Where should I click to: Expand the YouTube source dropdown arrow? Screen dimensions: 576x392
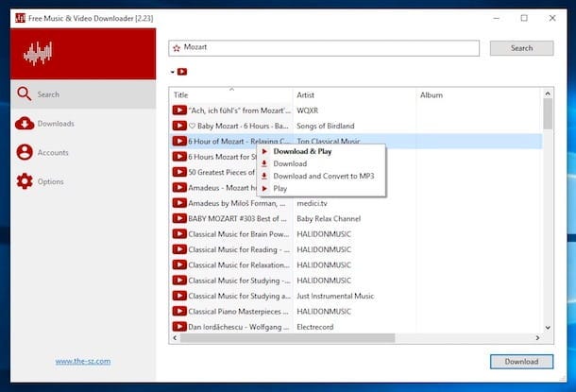coord(172,72)
